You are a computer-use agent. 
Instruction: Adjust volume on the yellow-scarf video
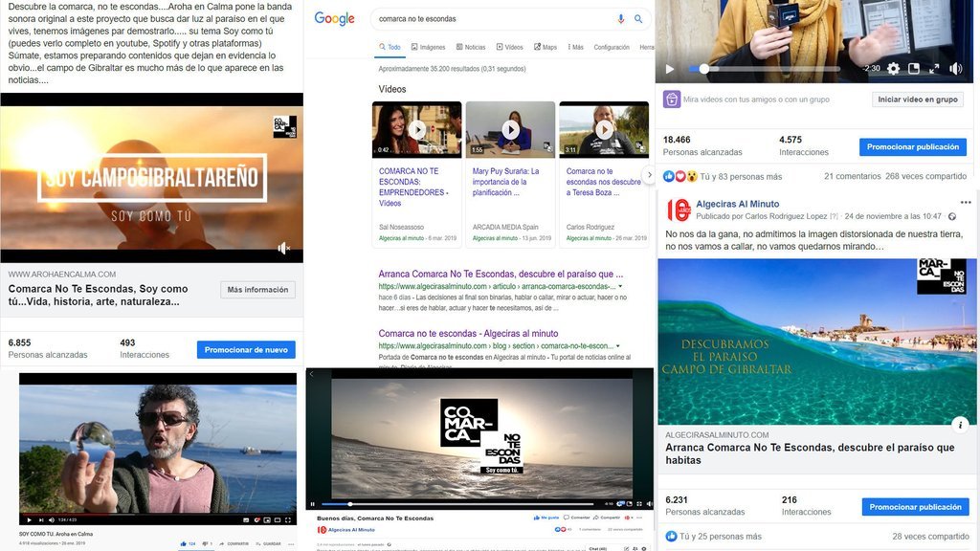(956, 69)
